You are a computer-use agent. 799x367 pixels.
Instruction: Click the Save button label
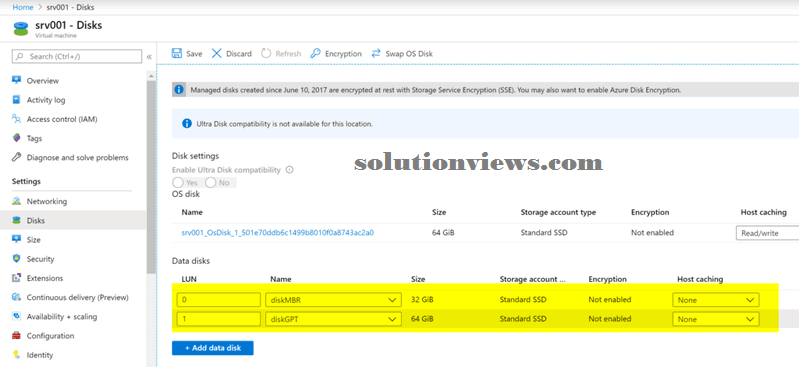pyautogui.click(x=194, y=54)
